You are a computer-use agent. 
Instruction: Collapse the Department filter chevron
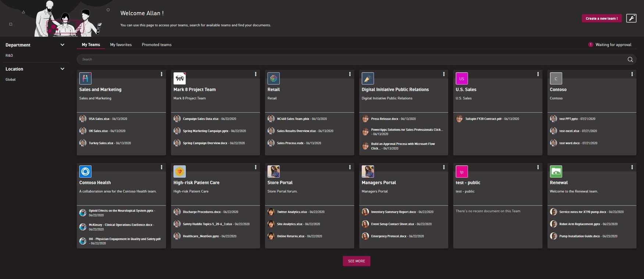click(62, 45)
